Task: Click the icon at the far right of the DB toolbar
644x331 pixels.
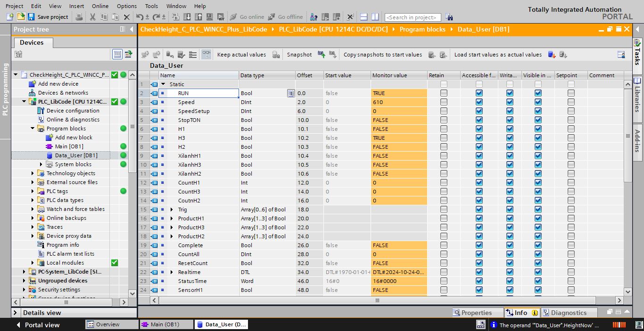Action: click(621, 55)
